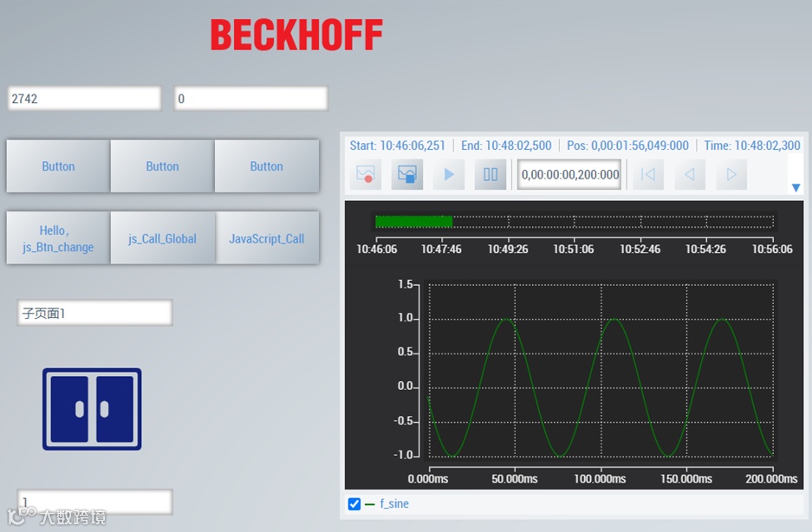
Task: Click the js_Call_Global button
Action: [x=163, y=238]
